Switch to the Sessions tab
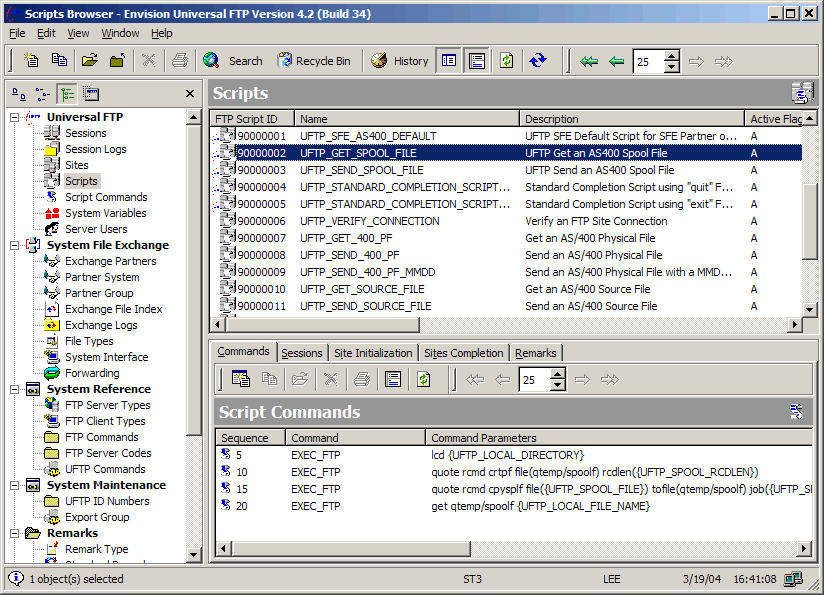The image size is (824, 595). pyautogui.click(x=302, y=353)
